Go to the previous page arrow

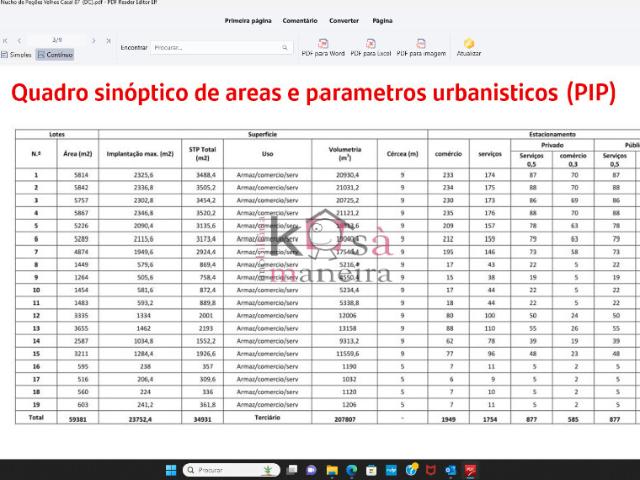(19, 41)
